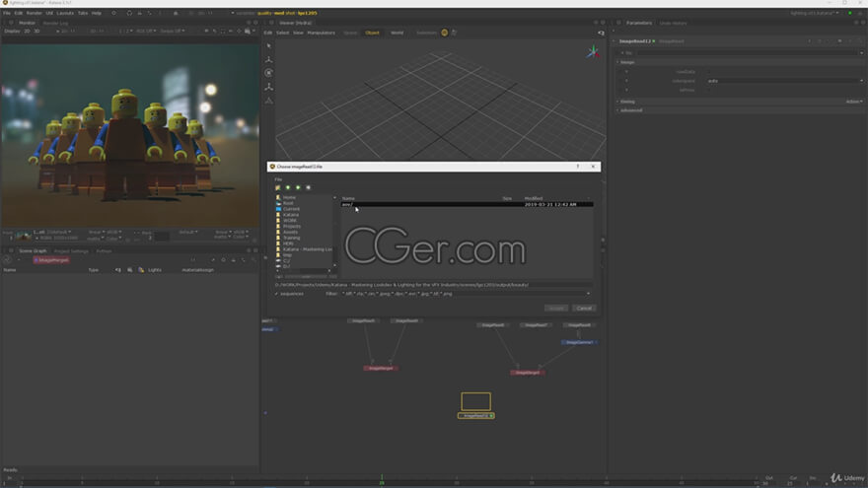Sort by the Modified column header

tap(534, 198)
